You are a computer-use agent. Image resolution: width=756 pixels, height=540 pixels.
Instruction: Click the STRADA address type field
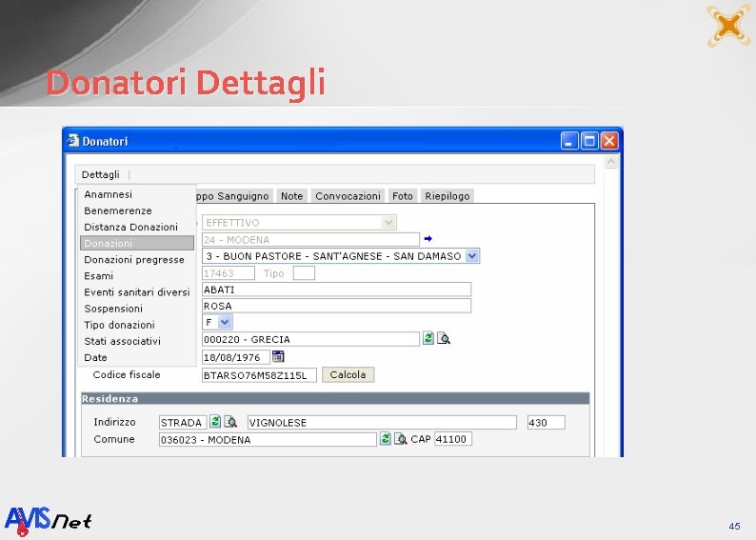tap(182, 422)
